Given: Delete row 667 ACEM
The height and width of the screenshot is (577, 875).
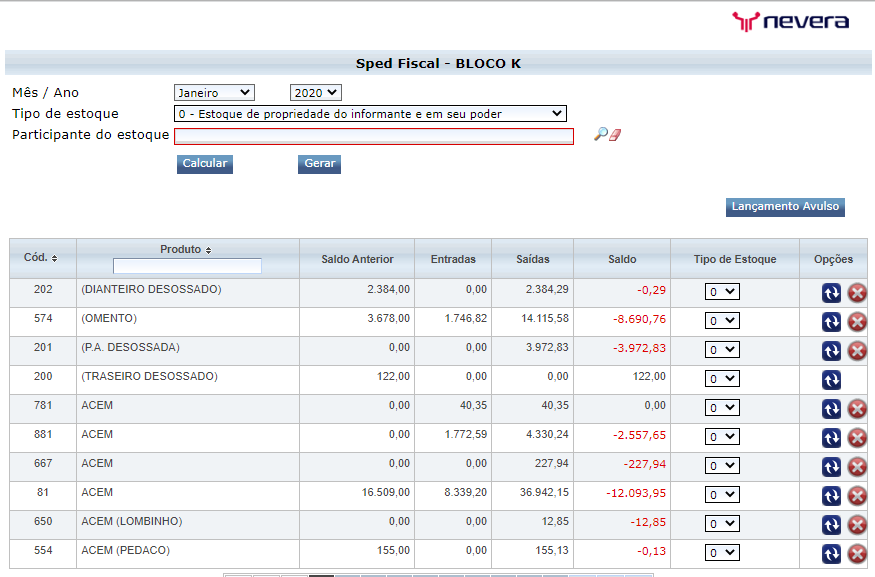Looking at the screenshot, I should [x=857, y=467].
